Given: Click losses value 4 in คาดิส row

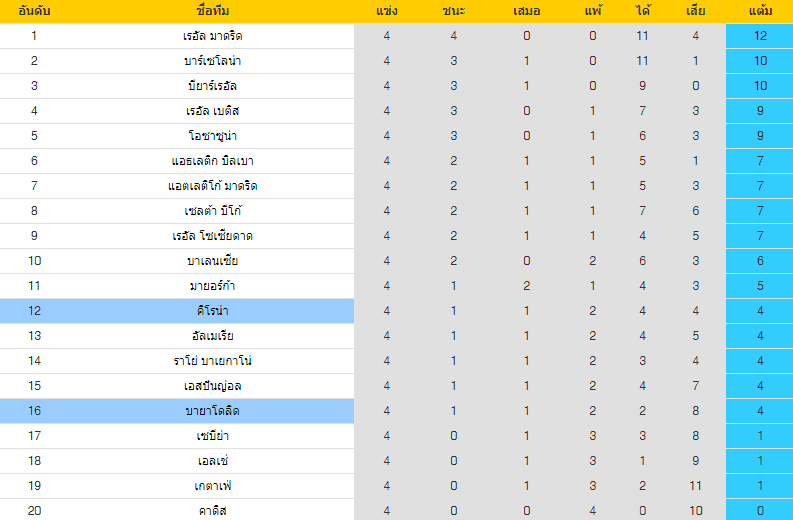Looking at the screenshot, I should point(593,511).
